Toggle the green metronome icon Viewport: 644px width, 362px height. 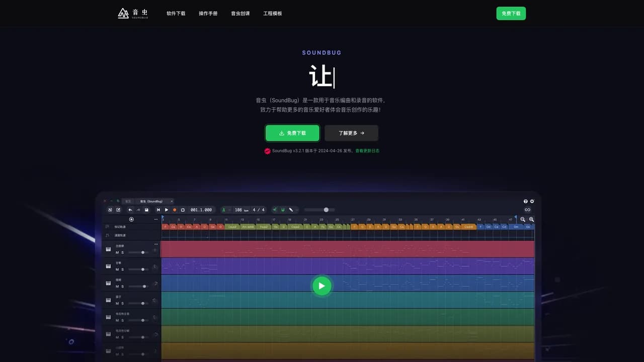coord(224,210)
